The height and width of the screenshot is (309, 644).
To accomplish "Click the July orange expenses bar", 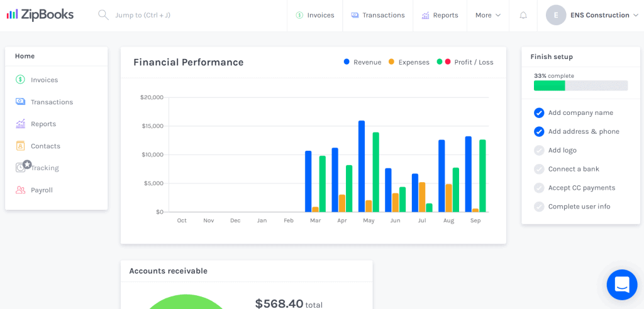I will [x=422, y=197].
